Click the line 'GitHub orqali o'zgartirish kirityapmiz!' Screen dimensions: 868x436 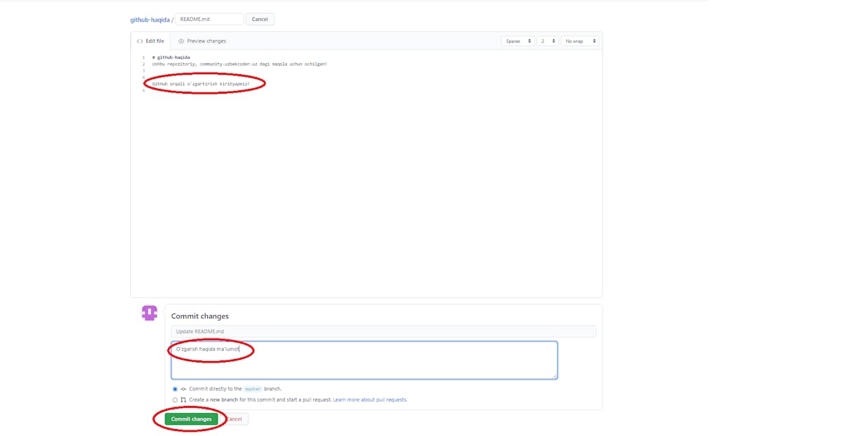pyautogui.click(x=201, y=84)
